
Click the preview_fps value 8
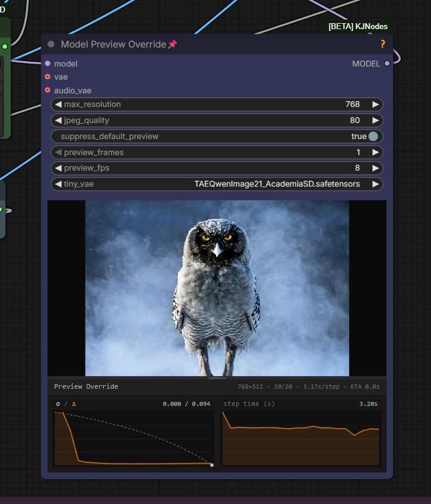click(x=357, y=168)
